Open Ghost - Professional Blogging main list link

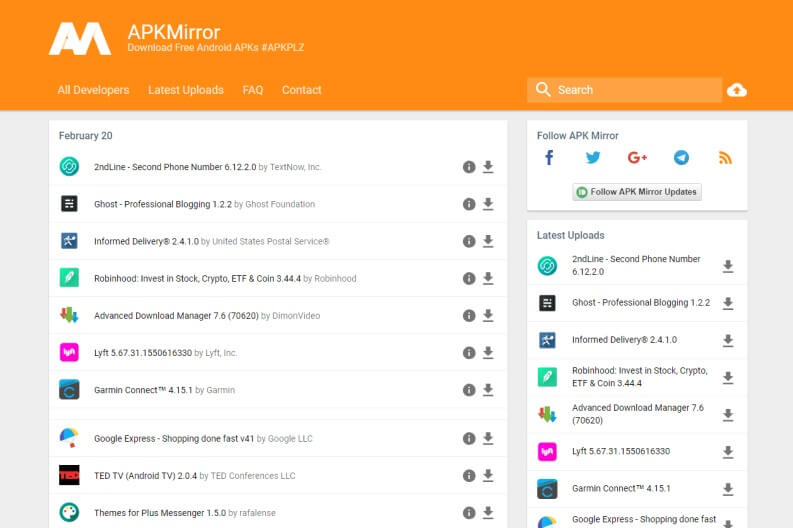(163, 204)
